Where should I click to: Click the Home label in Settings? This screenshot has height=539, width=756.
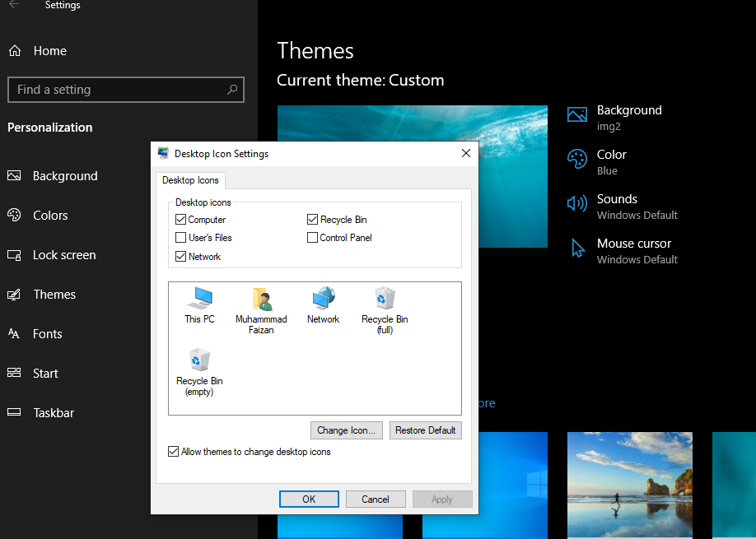[50, 50]
